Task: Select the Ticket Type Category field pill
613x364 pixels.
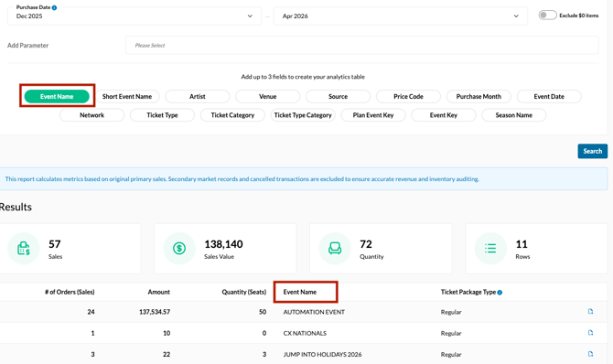Action: (x=303, y=115)
